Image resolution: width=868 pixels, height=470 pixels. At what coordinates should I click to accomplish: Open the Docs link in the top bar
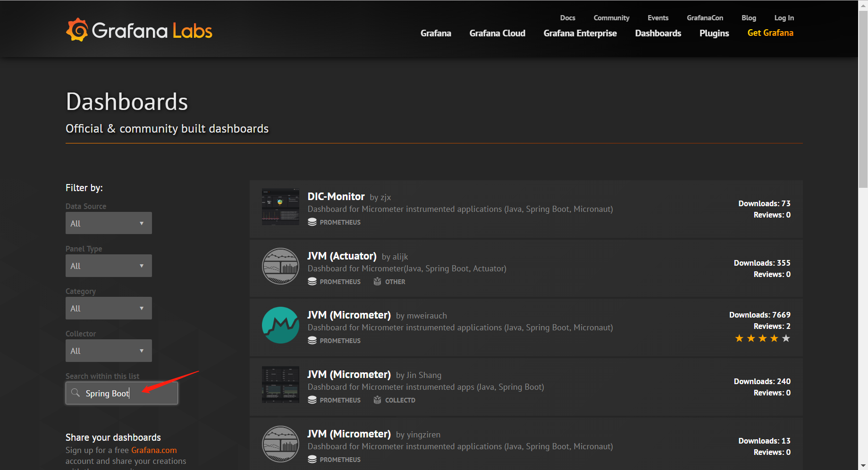point(567,18)
